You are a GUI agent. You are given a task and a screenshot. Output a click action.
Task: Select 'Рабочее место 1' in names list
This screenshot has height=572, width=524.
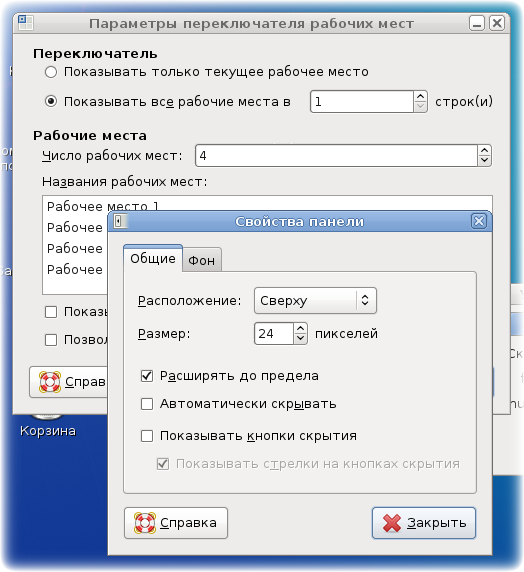103,206
